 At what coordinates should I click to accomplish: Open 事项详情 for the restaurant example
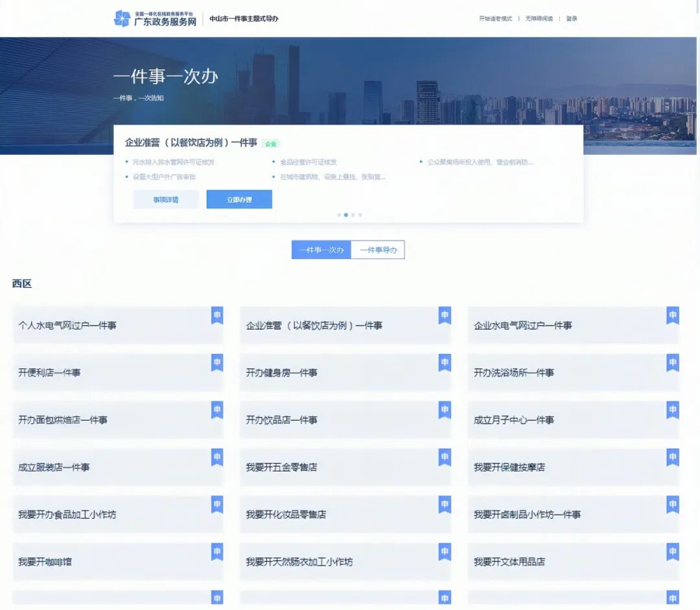click(166, 199)
